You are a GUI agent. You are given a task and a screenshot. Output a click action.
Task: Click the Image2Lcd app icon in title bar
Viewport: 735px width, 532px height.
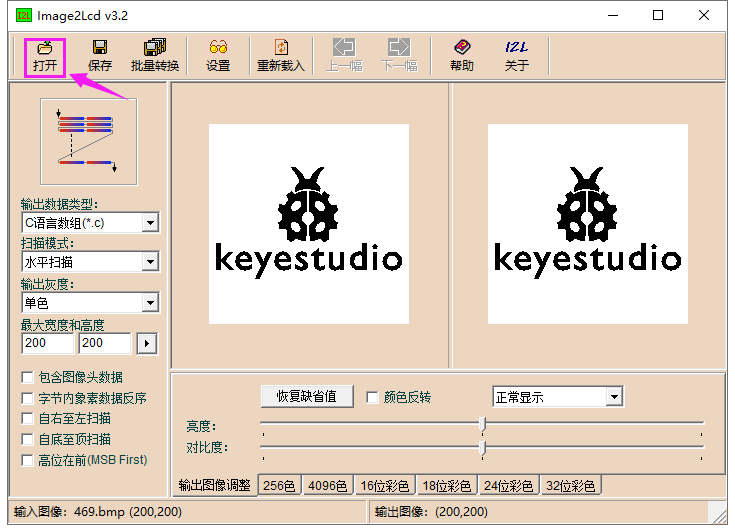[x=23, y=15]
